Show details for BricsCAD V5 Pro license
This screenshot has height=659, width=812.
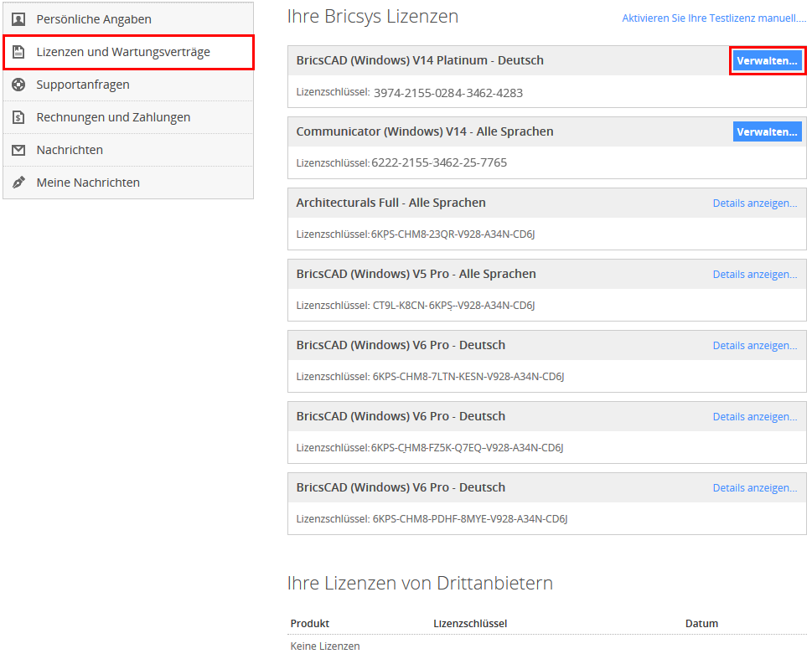(754, 274)
